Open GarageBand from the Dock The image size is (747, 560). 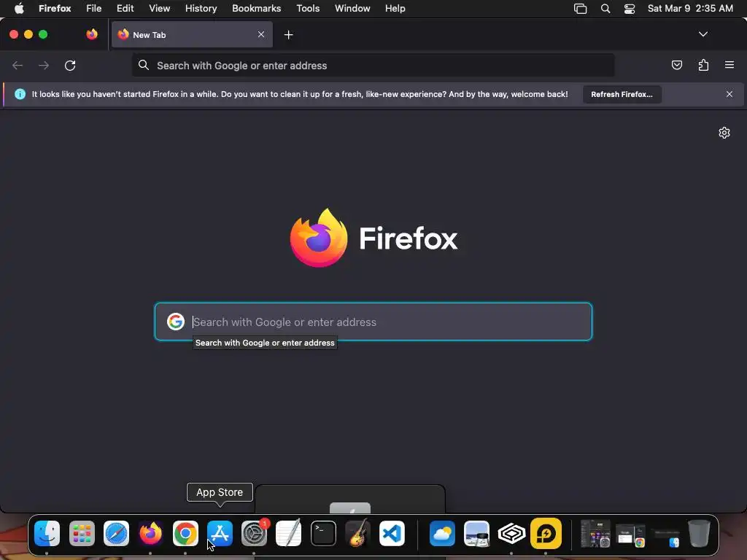click(357, 533)
